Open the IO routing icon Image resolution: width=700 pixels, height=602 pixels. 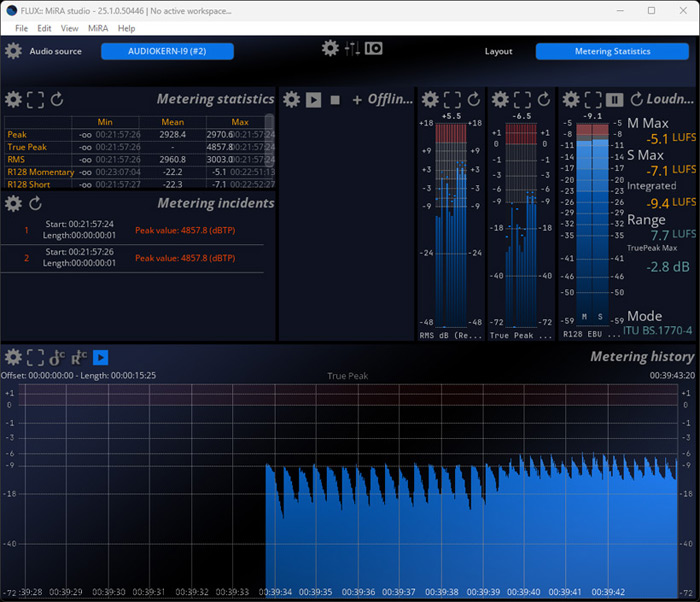coord(374,48)
